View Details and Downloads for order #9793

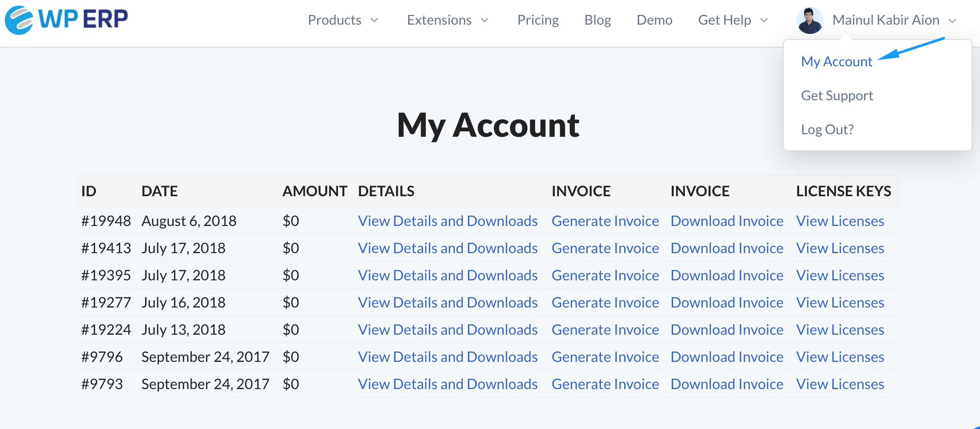click(448, 384)
